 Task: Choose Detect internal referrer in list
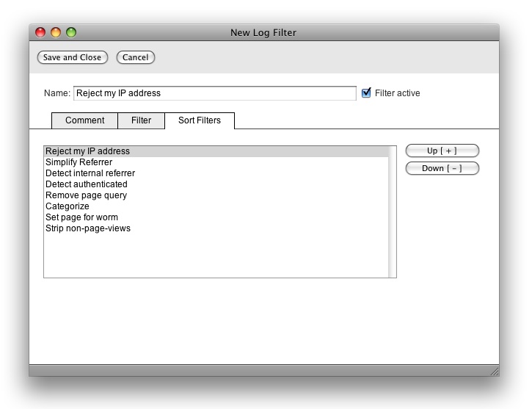90,173
